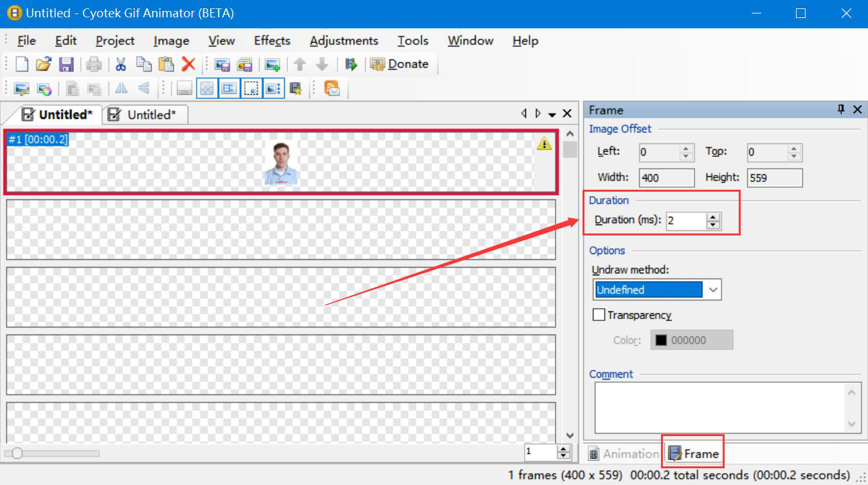Click the 000000 color swatch

click(692, 340)
